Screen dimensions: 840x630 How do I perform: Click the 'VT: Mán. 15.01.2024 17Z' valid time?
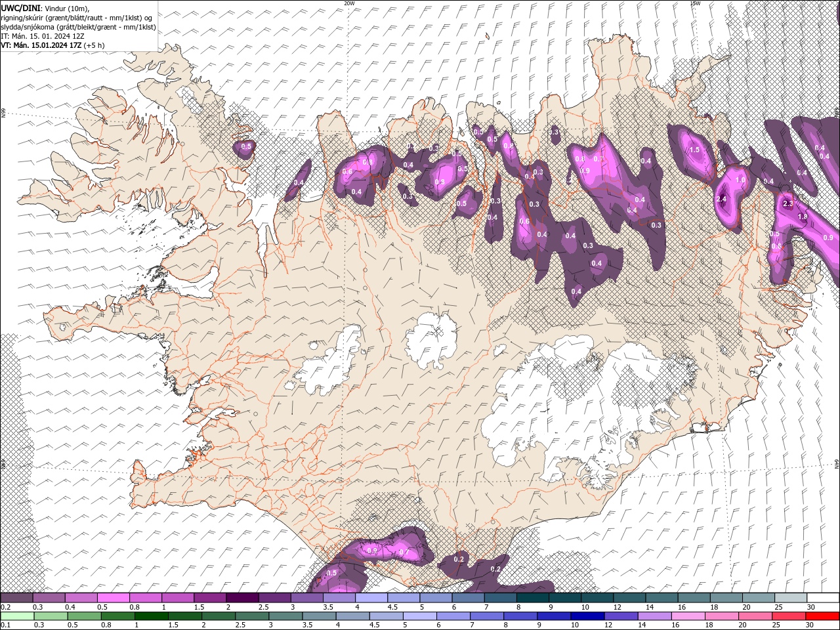(x=41, y=45)
